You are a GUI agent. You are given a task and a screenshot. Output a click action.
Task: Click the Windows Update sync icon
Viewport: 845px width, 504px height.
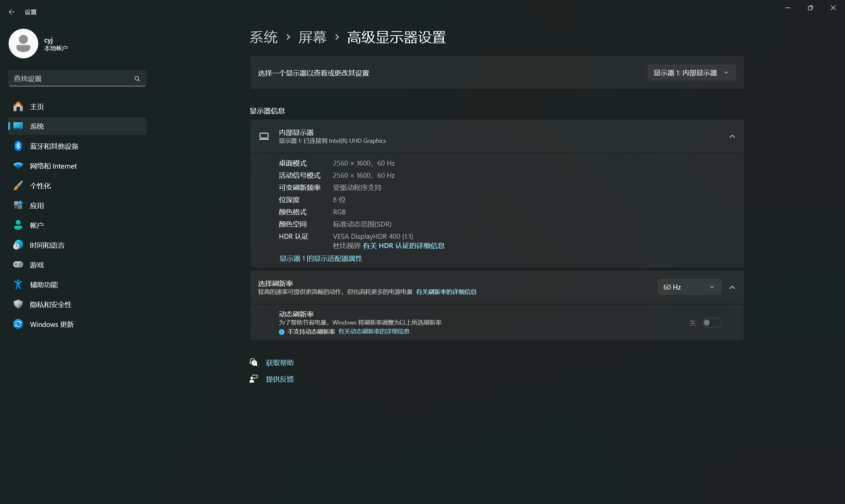click(18, 324)
